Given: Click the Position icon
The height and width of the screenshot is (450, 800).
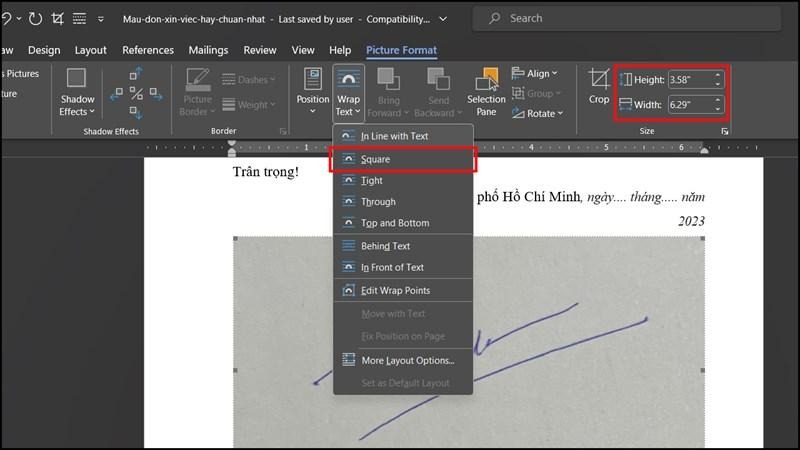Looking at the screenshot, I should (x=313, y=92).
